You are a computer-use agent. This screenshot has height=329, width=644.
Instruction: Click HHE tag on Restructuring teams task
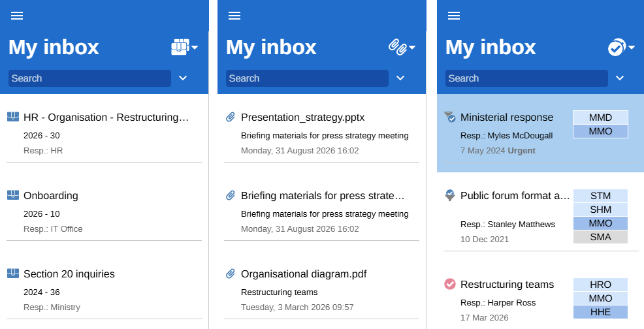point(600,312)
